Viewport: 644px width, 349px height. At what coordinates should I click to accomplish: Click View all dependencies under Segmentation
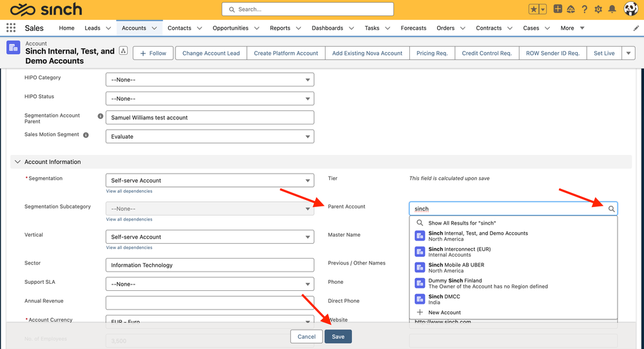click(129, 191)
